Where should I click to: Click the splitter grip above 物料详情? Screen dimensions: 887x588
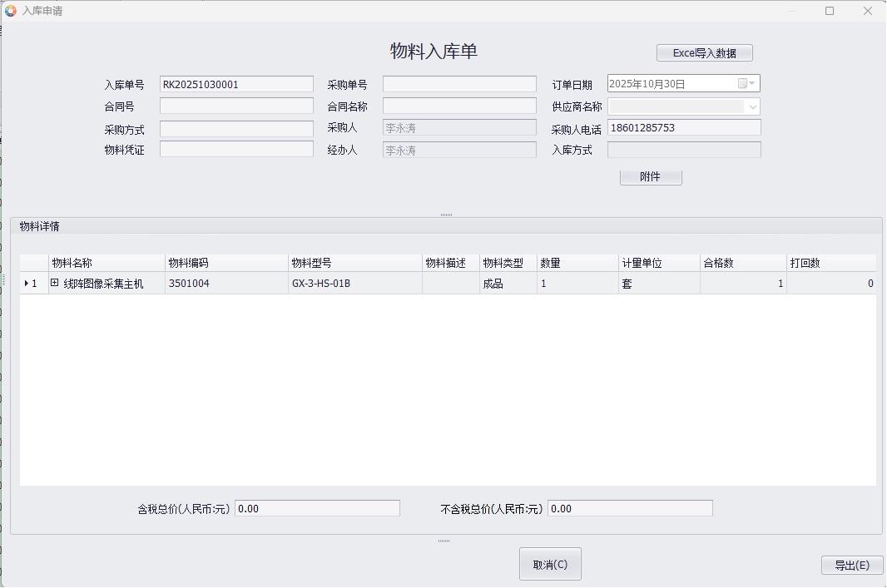446,215
